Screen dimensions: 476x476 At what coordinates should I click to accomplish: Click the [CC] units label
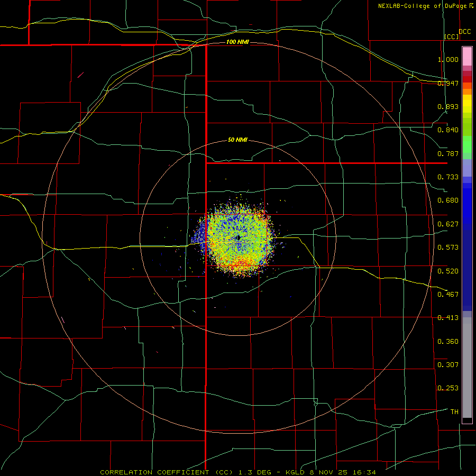click(x=452, y=36)
